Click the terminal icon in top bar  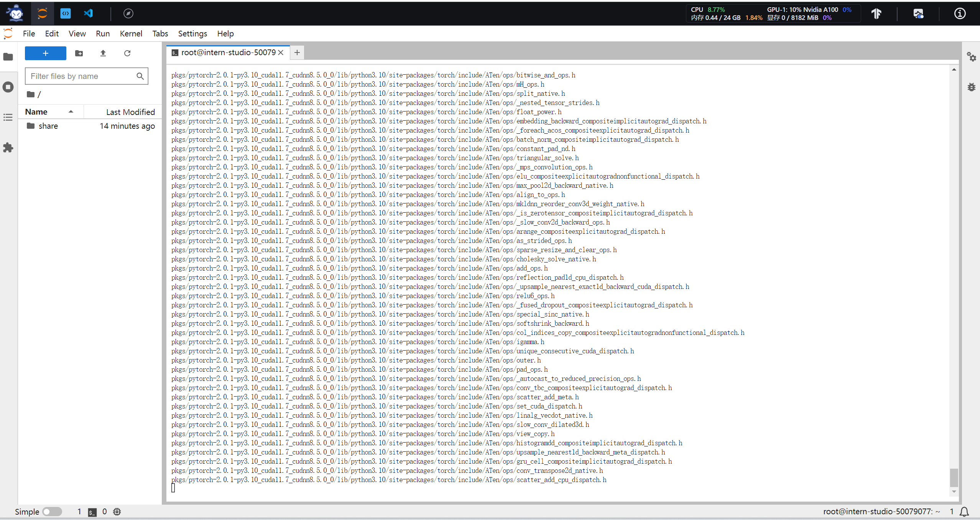(x=66, y=13)
